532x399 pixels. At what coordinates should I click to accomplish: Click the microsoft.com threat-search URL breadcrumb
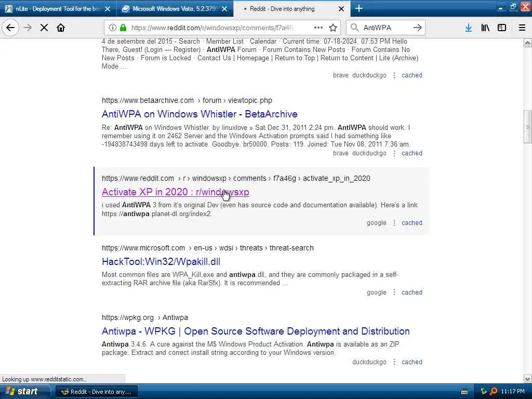pos(208,248)
